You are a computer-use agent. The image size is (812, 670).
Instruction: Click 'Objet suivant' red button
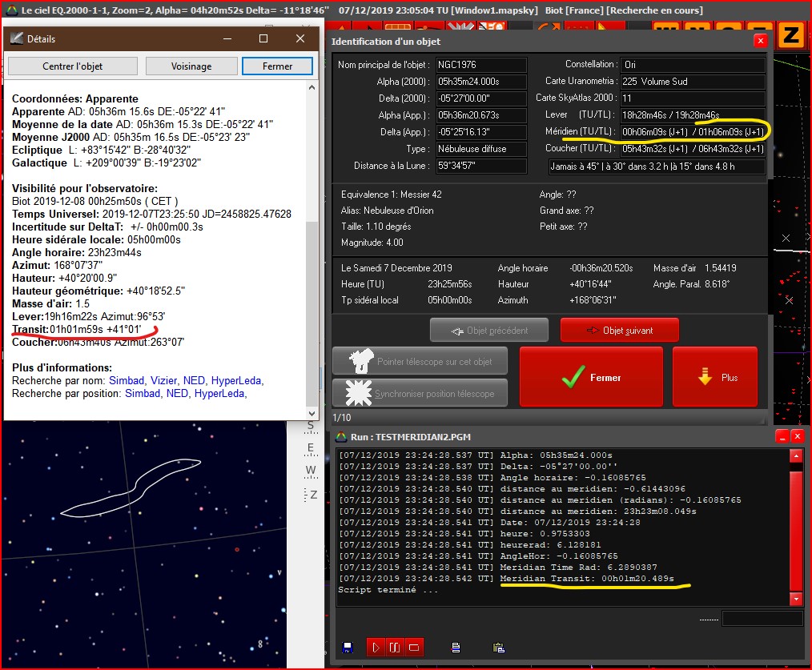620,330
